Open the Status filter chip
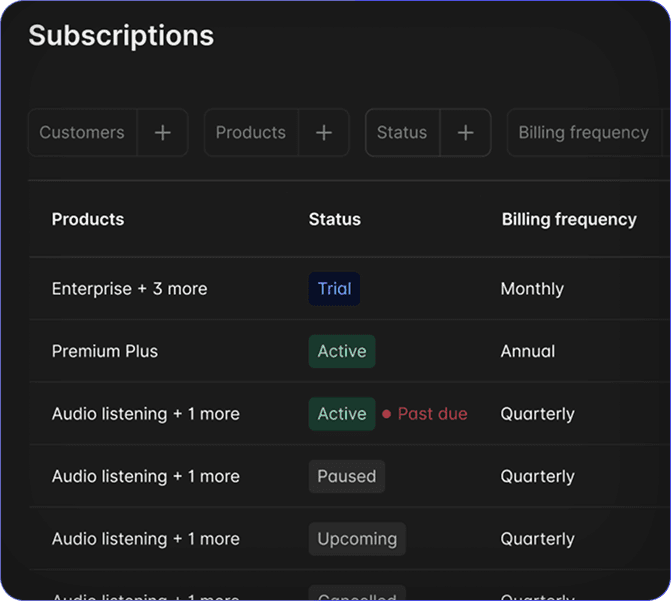671x601 pixels. [402, 133]
